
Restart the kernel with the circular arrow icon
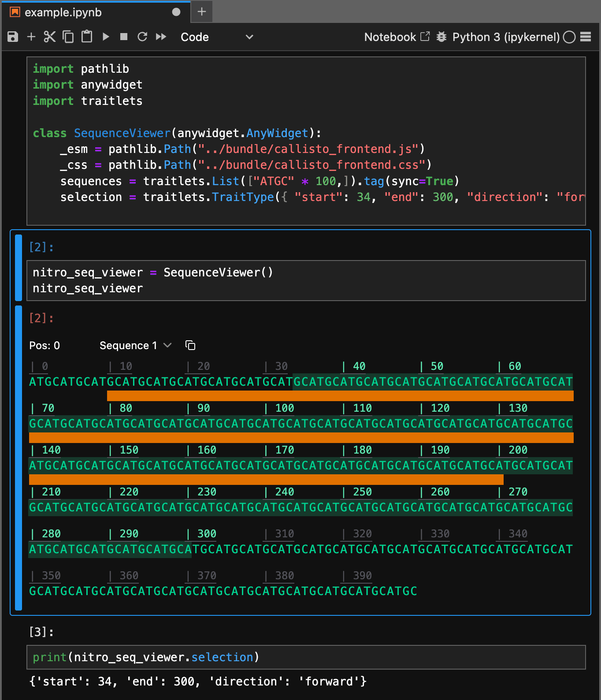pyautogui.click(x=142, y=37)
